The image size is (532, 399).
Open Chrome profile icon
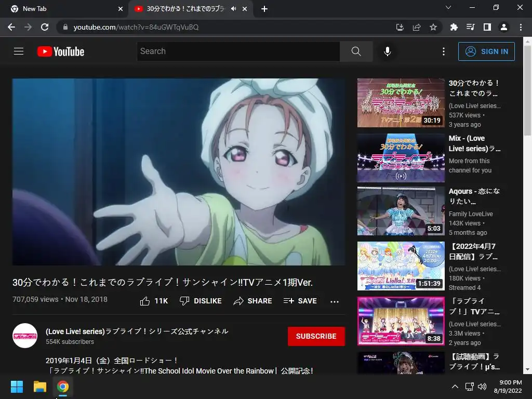(x=503, y=27)
